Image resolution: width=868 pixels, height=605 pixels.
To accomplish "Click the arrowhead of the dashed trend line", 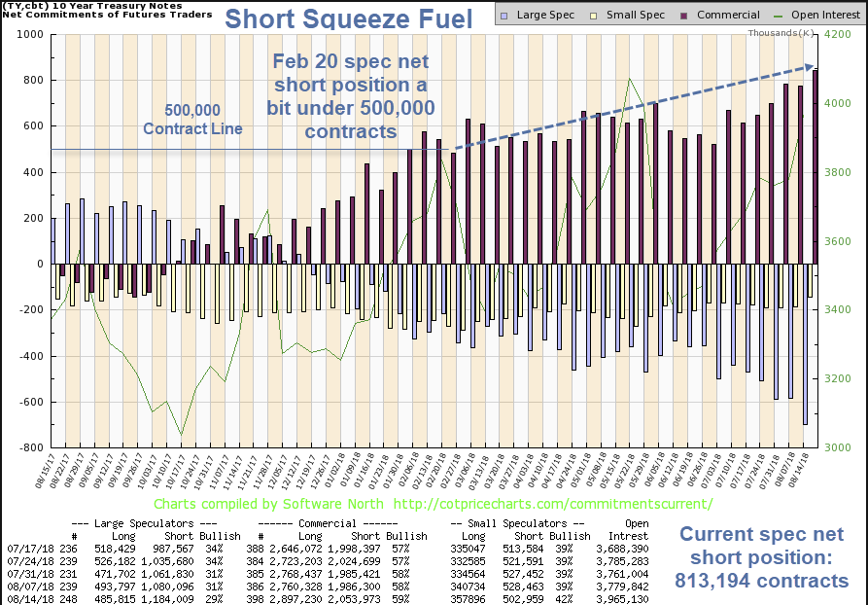I will click(809, 67).
